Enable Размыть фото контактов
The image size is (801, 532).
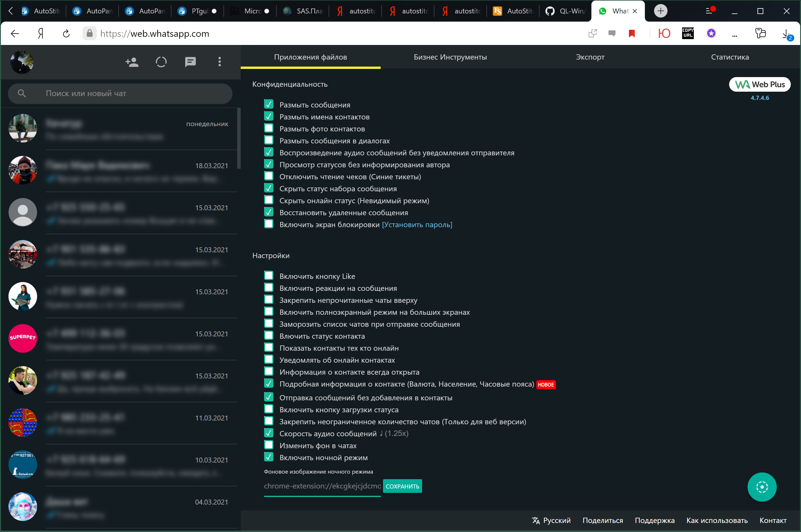269,128
